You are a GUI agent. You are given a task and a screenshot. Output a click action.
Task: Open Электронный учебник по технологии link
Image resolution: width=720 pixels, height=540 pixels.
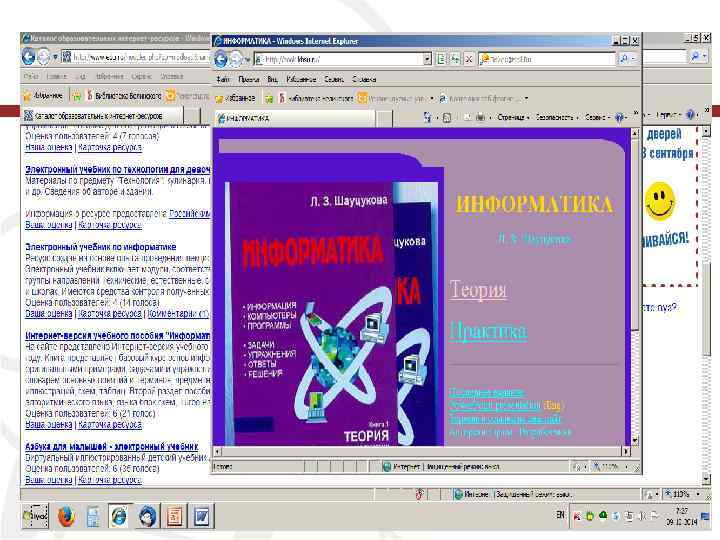(x=118, y=169)
